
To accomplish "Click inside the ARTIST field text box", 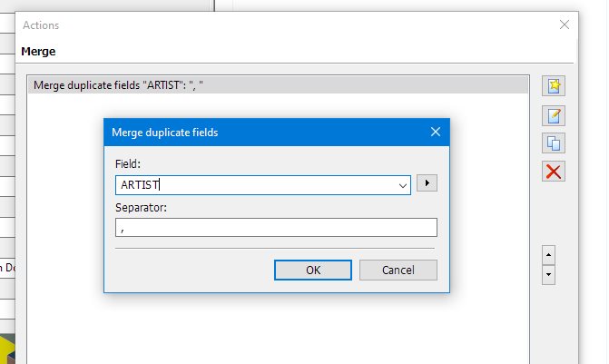I will point(256,185).
